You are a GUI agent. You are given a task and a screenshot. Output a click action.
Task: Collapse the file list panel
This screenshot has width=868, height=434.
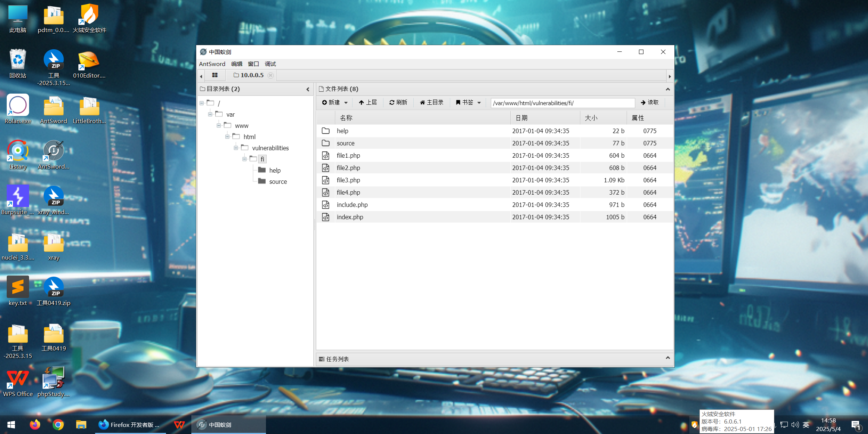tap(668, 89)
